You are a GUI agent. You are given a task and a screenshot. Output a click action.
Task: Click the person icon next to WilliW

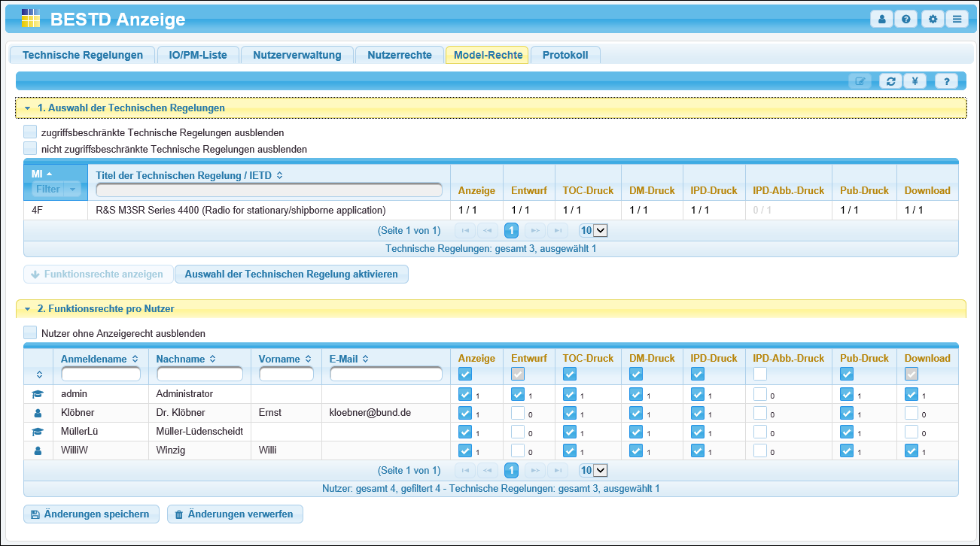click(x=38, y=450)
